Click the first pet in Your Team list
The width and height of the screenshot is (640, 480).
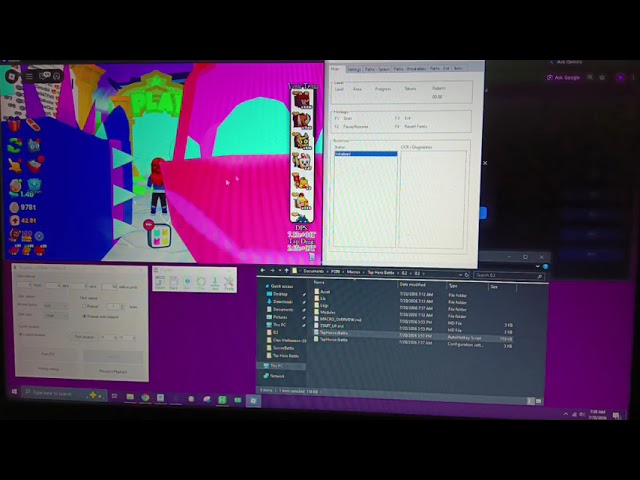[302, 100]
